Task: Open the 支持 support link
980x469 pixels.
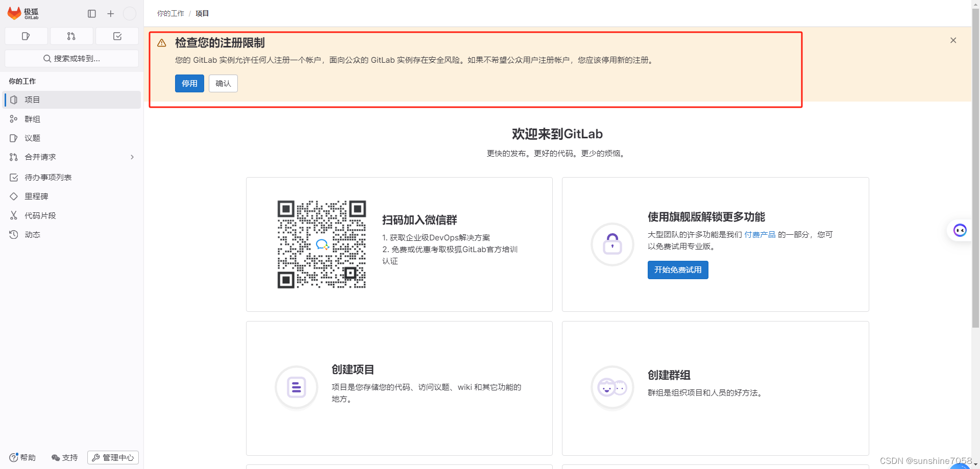Action: pyautogui.click(x=65, y=458)
